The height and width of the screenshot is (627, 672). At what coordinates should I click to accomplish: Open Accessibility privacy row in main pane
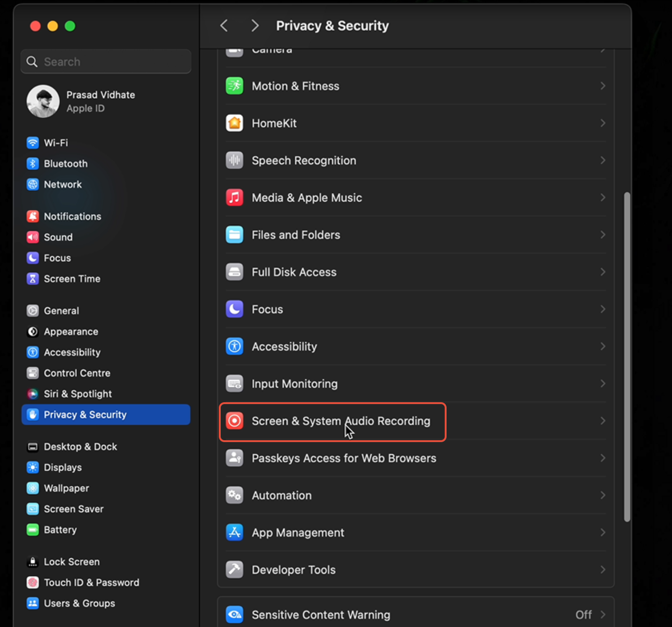tap(416, 346)
